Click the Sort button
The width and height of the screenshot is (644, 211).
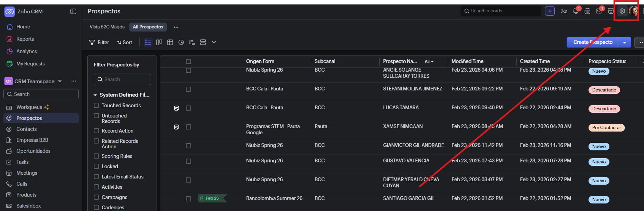[125, 42]
